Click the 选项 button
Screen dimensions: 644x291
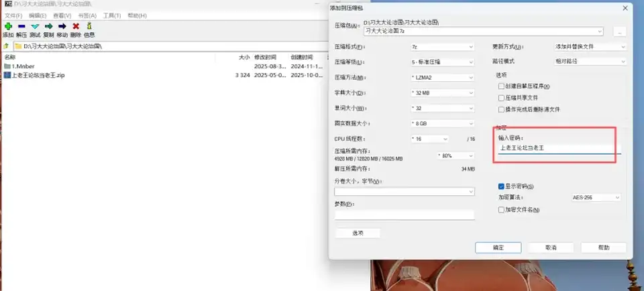coord(358,233)
